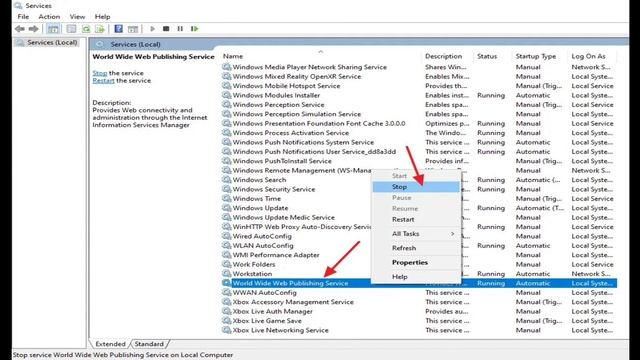Click the Pause Service toolbar icon

(180, 29)
